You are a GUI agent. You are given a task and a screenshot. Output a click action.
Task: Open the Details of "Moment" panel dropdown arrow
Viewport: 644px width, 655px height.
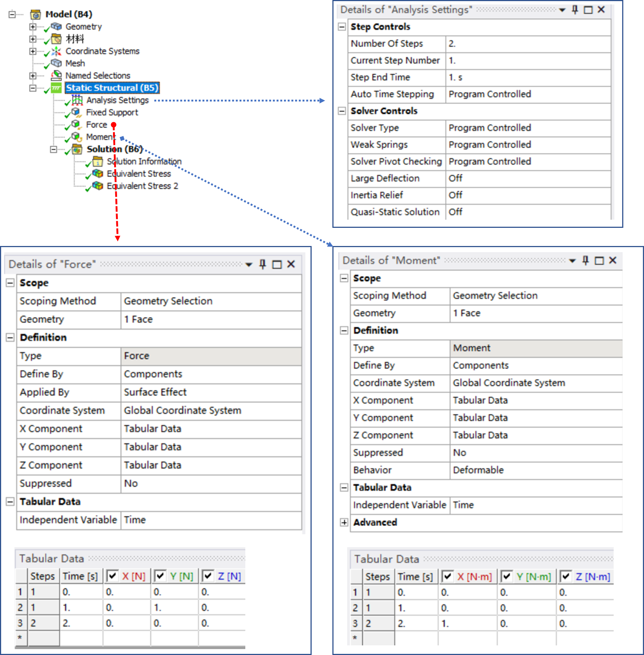pyautogui.click(x=572, y=261)
